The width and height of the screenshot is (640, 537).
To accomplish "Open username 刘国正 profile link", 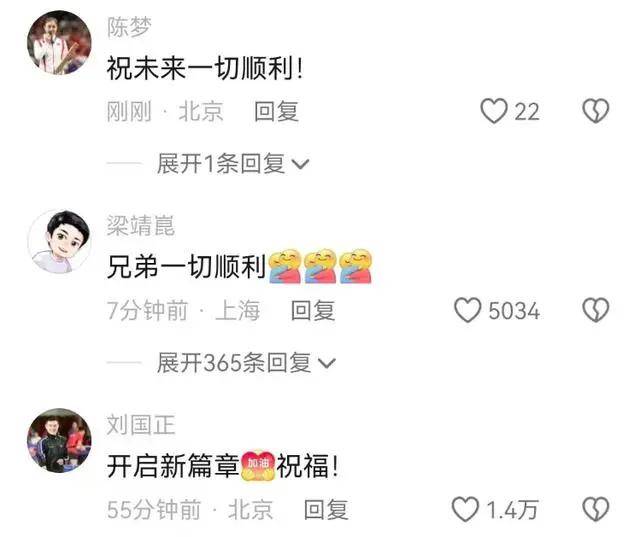I will tap(140, 424).
